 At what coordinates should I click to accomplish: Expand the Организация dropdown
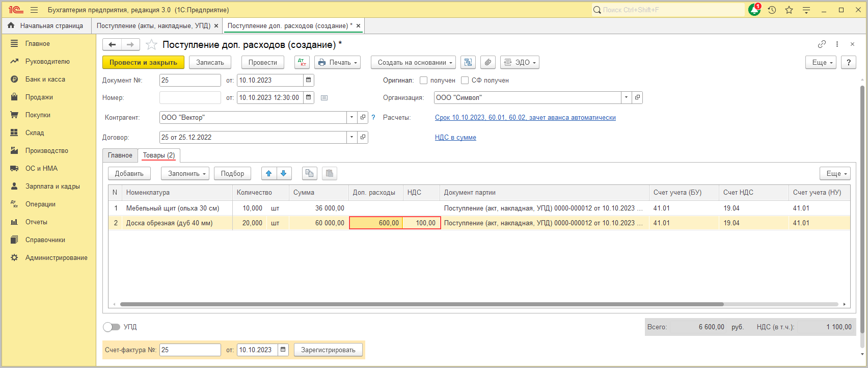coord(627,97)
